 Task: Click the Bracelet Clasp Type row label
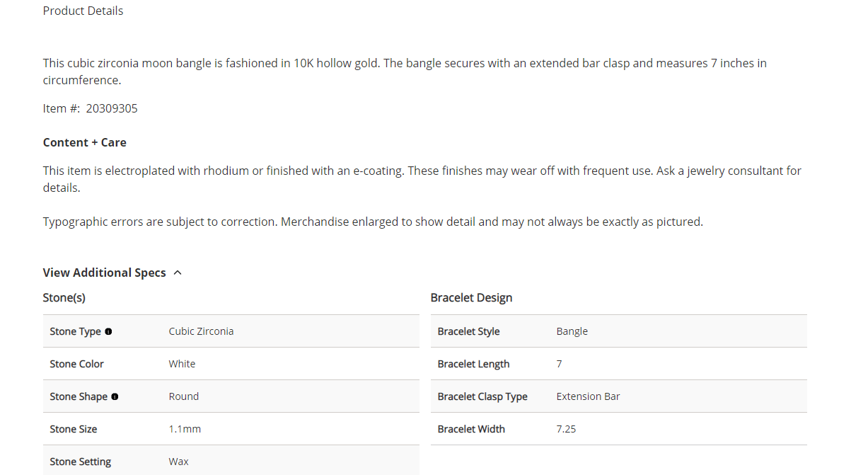pyautogui.click(x=482, y=396)
